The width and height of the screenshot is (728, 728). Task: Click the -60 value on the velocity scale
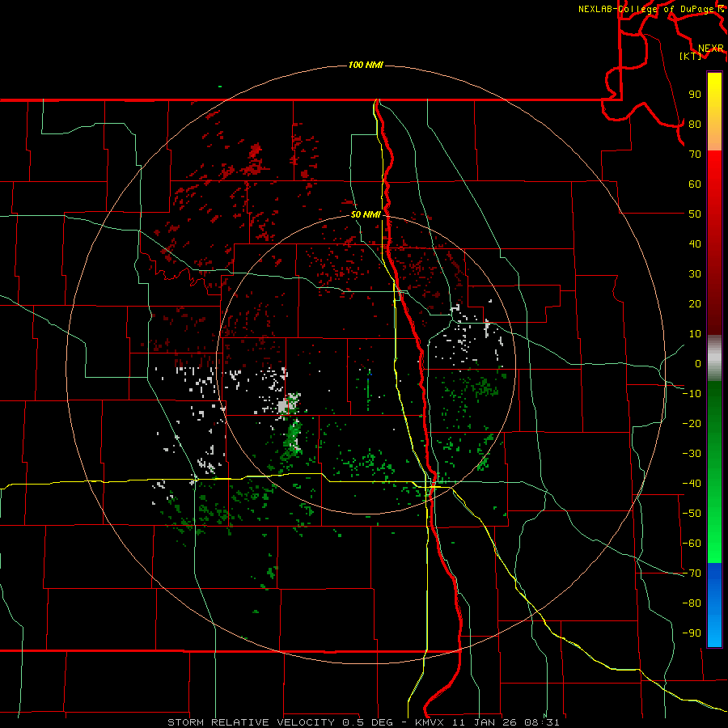[x=692, y=544]
